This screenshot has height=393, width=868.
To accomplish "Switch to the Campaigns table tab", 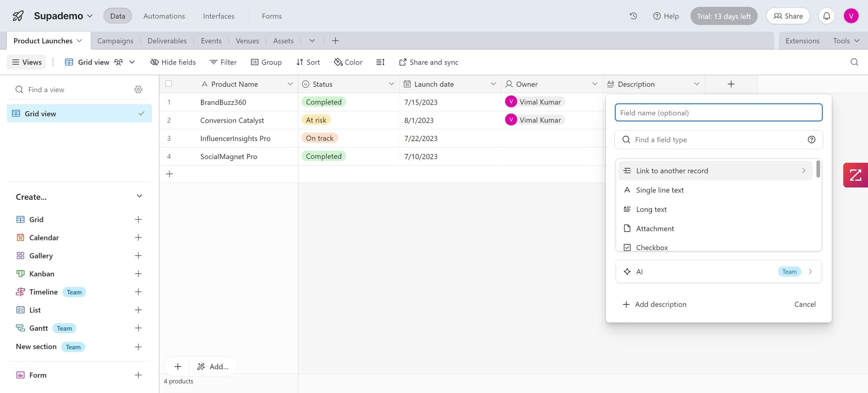I will click(x=115, y=41).
